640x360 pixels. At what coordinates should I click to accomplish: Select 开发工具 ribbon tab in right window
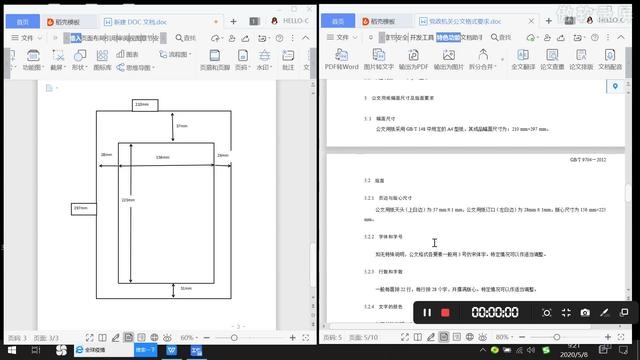click(422, 37)
